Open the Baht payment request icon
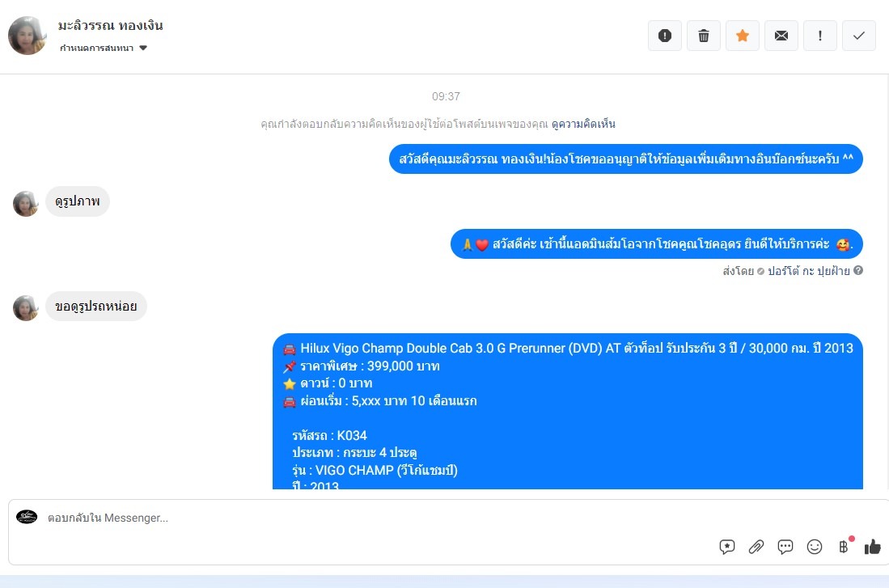This screenshot has width=889, height=588. tap(844, 547)
